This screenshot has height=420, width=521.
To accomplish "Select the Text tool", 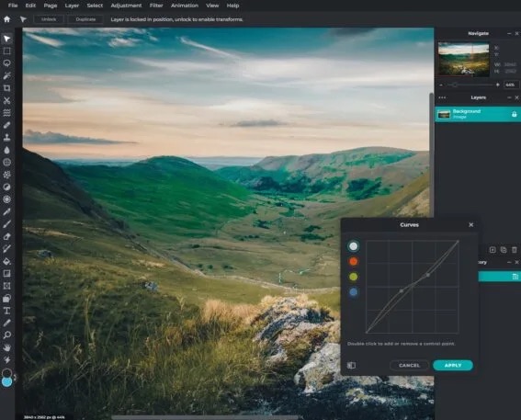I will [6, 311].
